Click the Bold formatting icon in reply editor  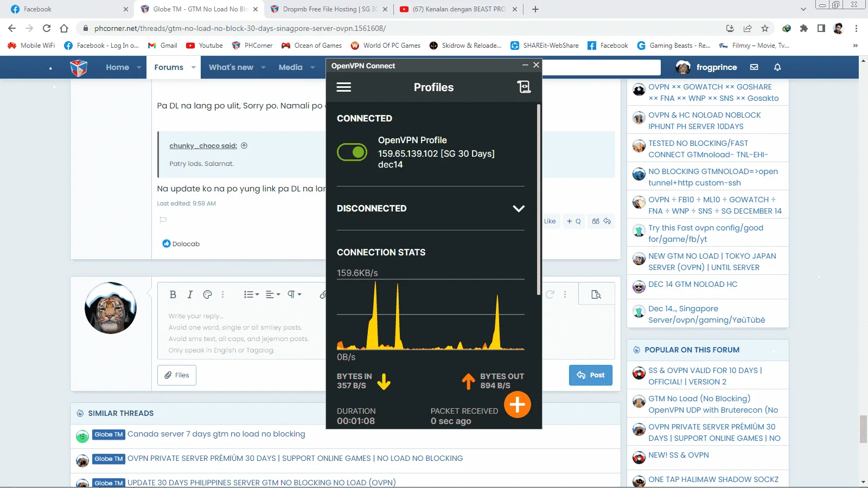173,294
